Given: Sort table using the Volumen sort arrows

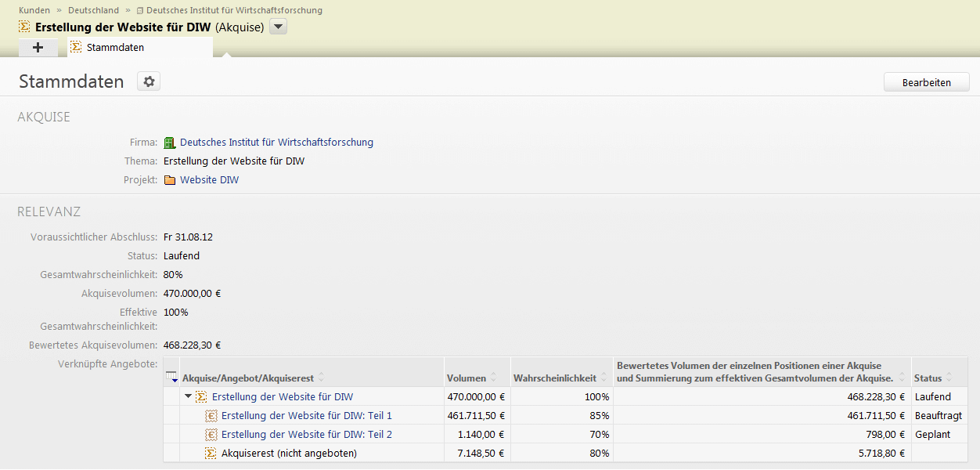Looking at the screenshot, I should click(x=493, y=378).
